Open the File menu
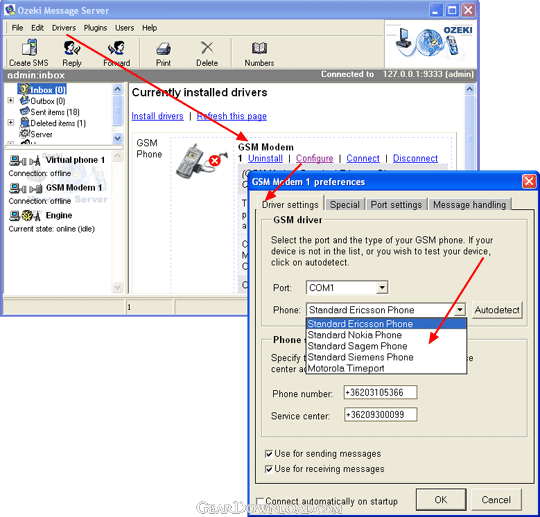The width and height of the screenshot is (540, 517). (x=17, y=28)
